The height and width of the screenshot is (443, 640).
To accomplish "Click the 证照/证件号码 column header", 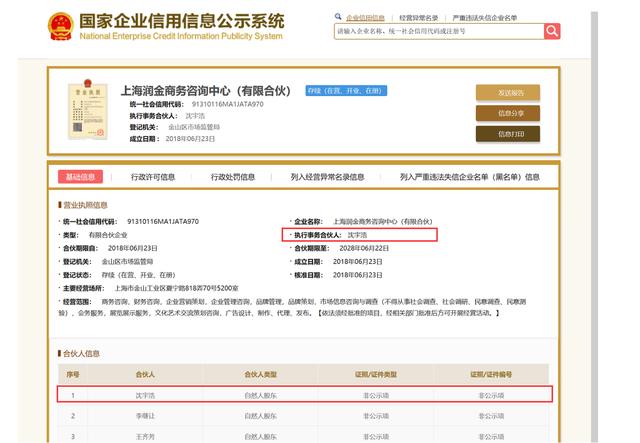I will [x=491, y=374].
